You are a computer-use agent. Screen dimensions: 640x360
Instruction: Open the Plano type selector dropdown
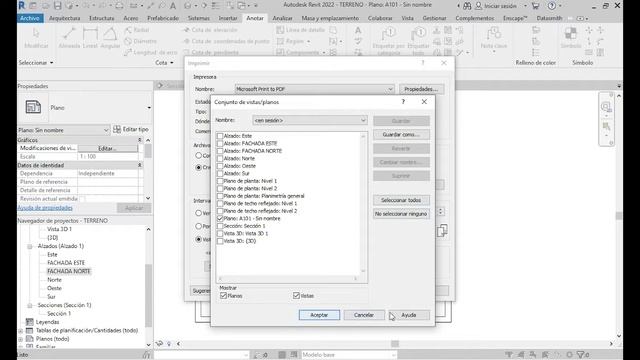[x=149, y=108]
